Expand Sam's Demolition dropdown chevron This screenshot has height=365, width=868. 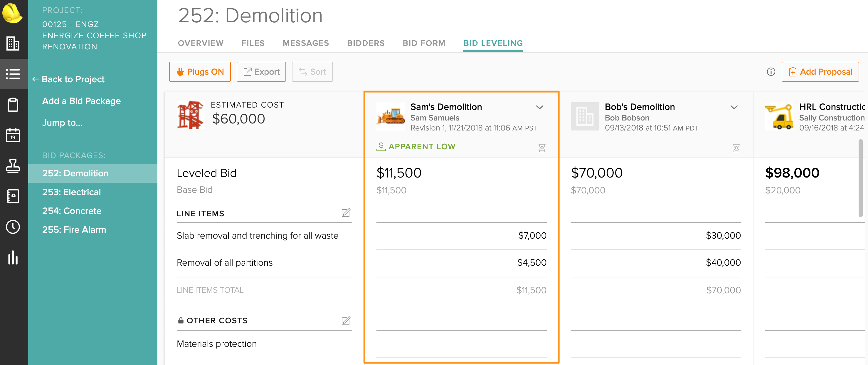(x=539, y=107)
